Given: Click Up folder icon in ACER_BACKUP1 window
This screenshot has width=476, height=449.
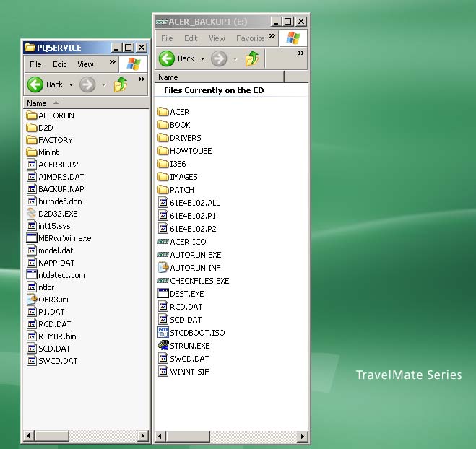Looking at the screenshot, I should (252, 58).
